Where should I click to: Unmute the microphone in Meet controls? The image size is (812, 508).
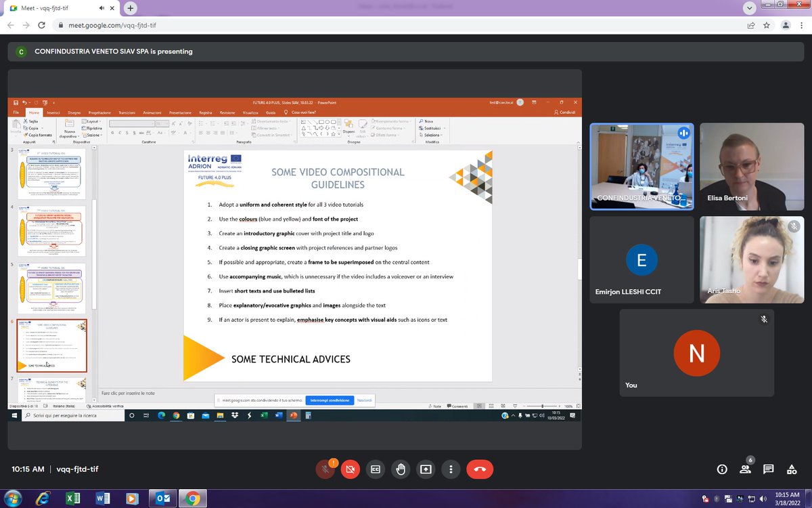pyautogui.click(x=325, y=469)
